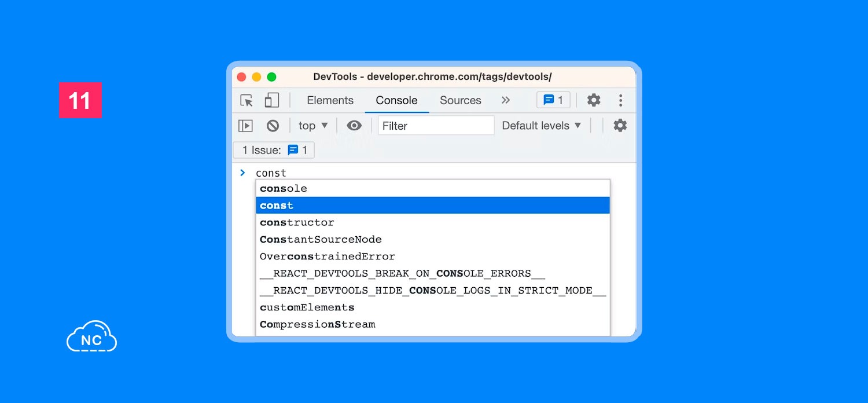Screen dimensions: 868x403
Task: Toggle the device toolbar icon
Action: point(271,100)
